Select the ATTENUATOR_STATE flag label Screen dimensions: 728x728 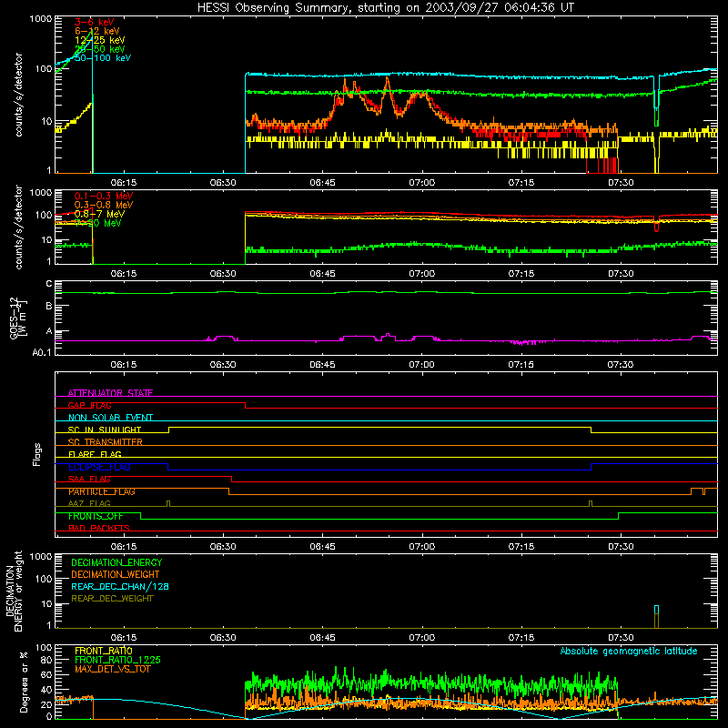tap(110, 393)
